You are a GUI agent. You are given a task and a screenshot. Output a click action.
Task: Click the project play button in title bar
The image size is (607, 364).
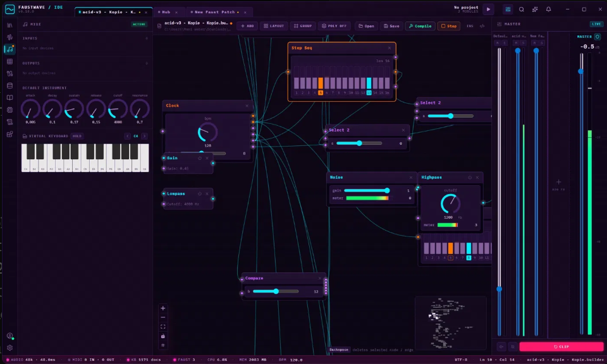(489, 9)
